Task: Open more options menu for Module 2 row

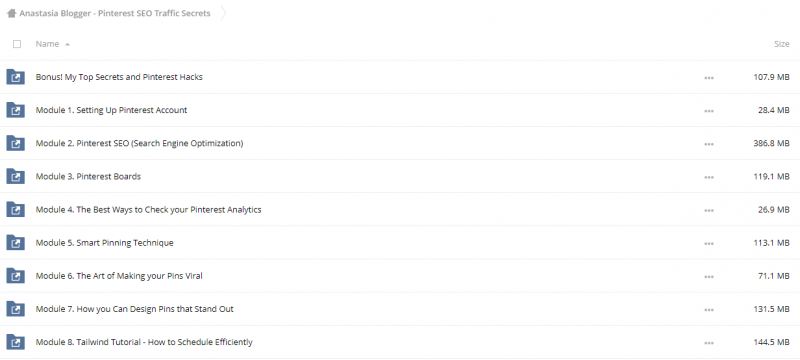Action: [x=709, y=144]
